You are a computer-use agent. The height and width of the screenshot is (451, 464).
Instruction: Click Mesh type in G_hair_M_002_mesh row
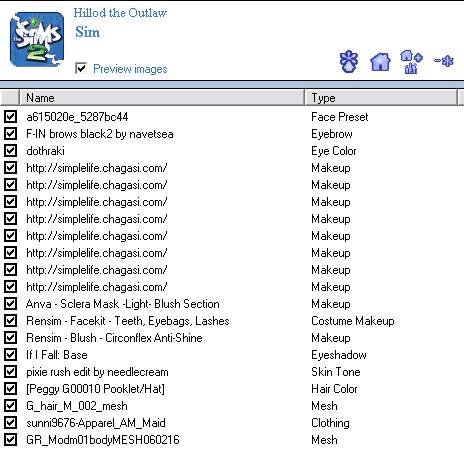click(324, 406)
